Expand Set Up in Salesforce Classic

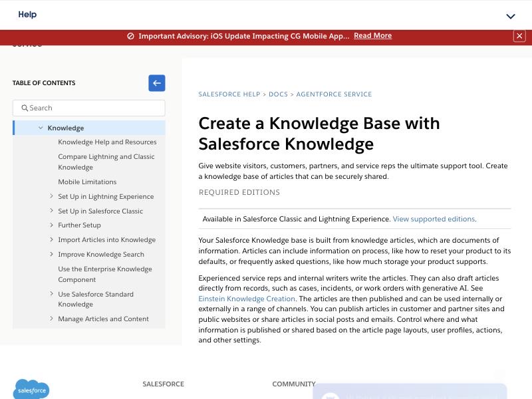(x=51, y=211)
